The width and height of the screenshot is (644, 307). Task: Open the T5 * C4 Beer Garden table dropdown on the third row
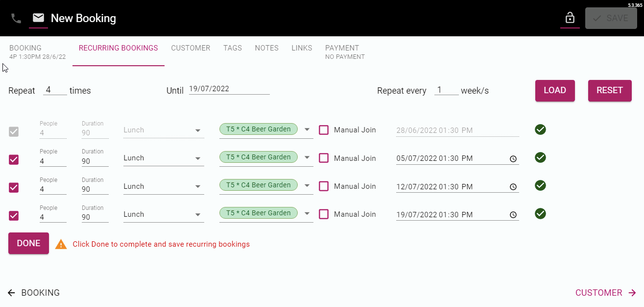pyautogui.click(x=307, y=185)
